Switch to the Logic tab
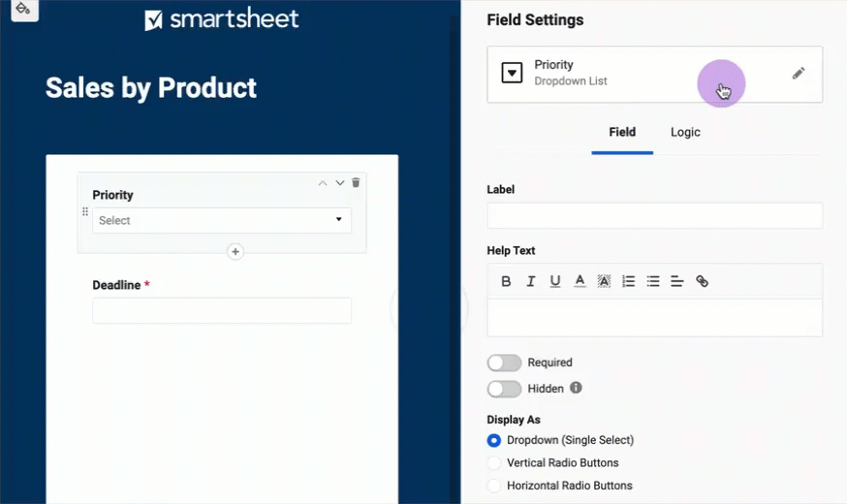847x504 pixels. point(685,133)
